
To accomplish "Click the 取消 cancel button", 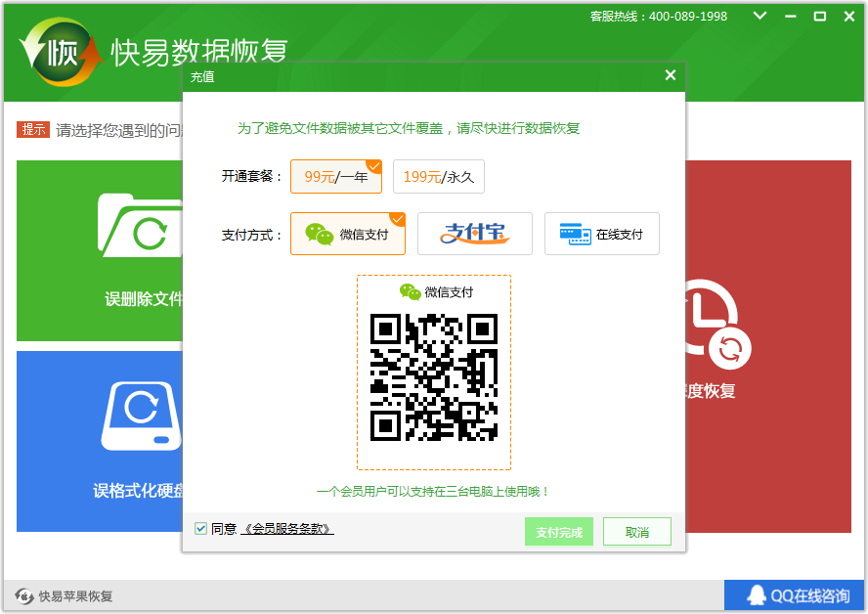I will click(x=636, y=532).
